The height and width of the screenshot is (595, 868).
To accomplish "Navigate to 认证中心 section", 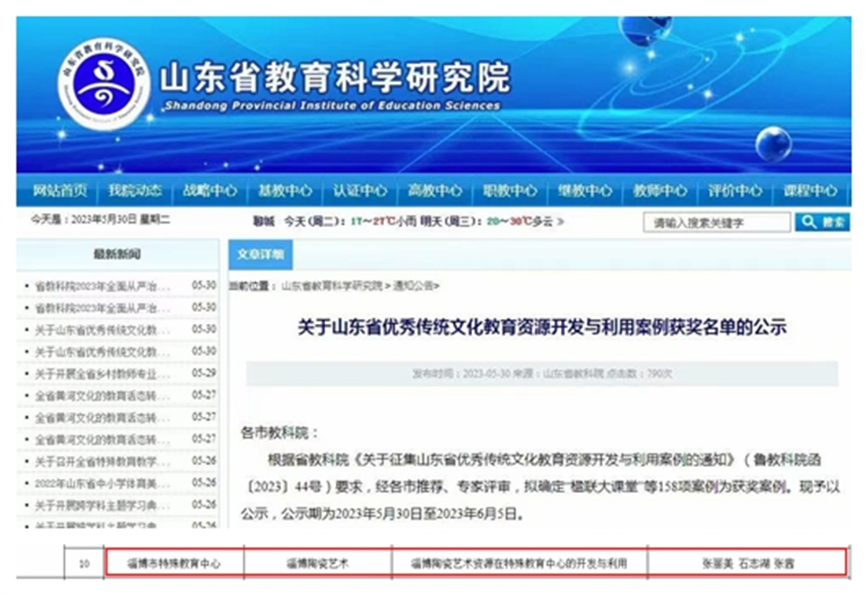I will pyautogui.click(x=360, y=191).
